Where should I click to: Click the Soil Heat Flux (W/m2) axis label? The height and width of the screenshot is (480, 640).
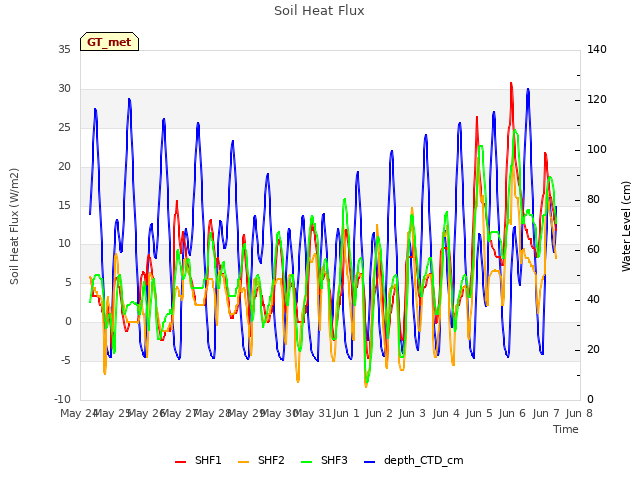(14, 226)
